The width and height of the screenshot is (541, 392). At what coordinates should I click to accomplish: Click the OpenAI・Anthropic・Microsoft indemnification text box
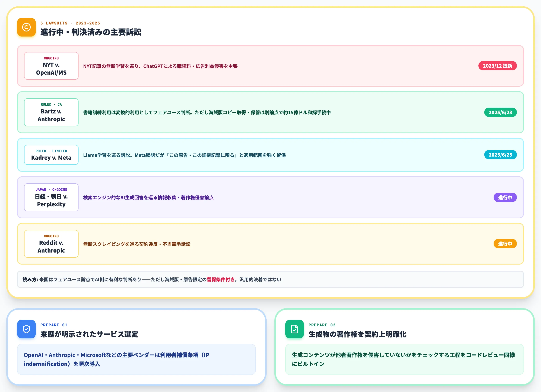coord(136,359)
